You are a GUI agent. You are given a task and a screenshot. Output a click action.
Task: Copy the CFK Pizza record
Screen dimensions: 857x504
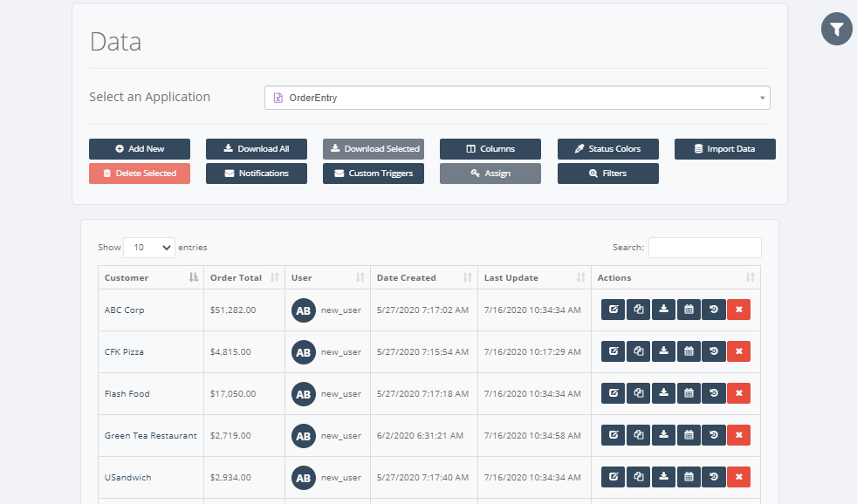pyautogui.click(x=638, y=351)
